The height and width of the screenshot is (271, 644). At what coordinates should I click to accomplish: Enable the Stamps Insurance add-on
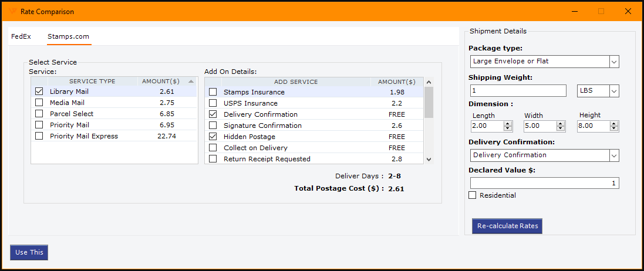(213, 92)
